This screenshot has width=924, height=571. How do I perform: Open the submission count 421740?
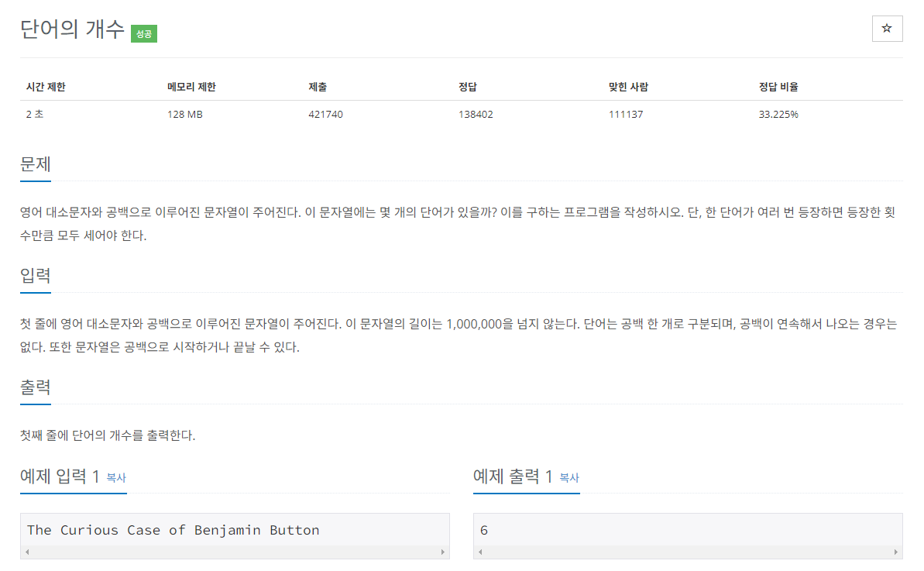pyautogui.click(x=324, y=114)
